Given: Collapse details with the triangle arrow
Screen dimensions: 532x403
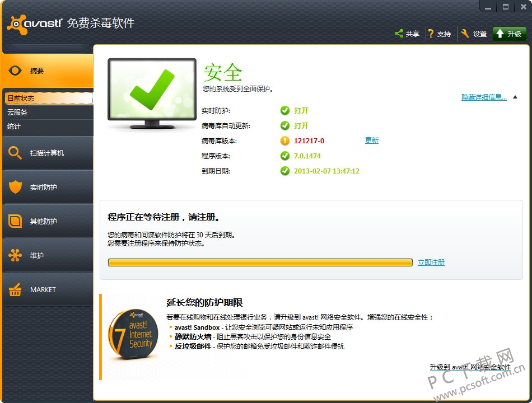Looking at the screenshot, I should tap(515, 97).
